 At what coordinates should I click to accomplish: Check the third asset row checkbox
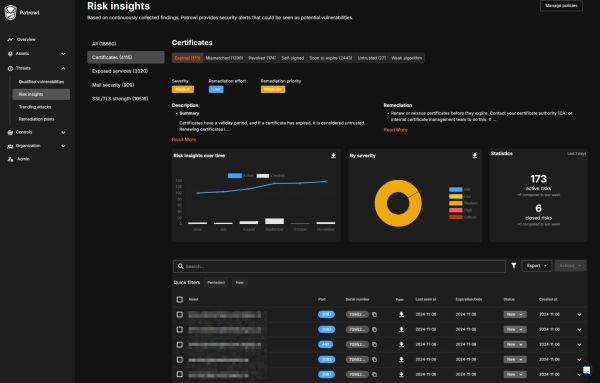pyautogui.click(x=179, y=344)
